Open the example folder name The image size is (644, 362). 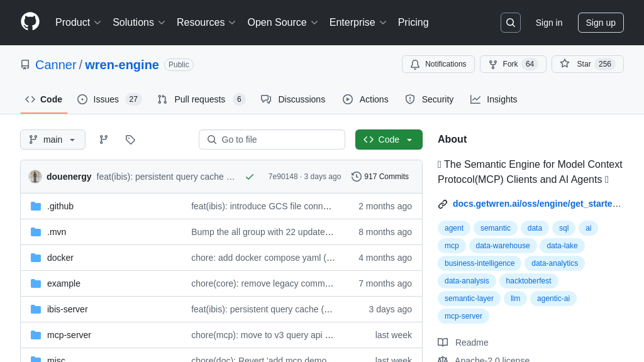(x=64, y=283)
